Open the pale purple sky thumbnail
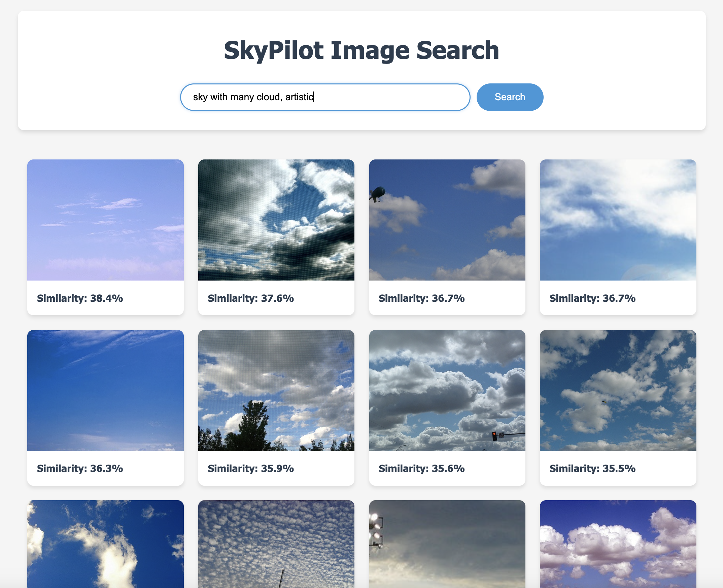This screenshot has height=588, width=723. coord(105,220)
